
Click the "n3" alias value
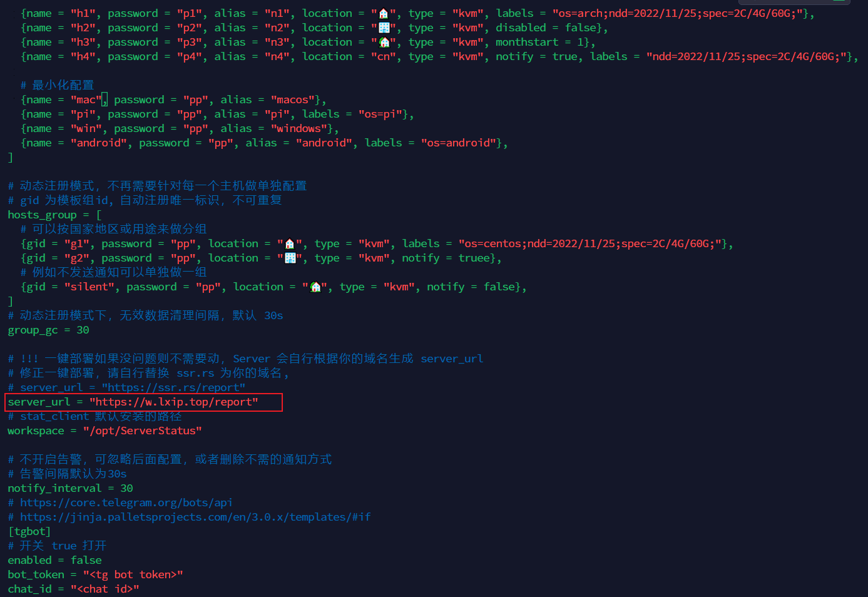pyautogui.click(x=277, y=42)
